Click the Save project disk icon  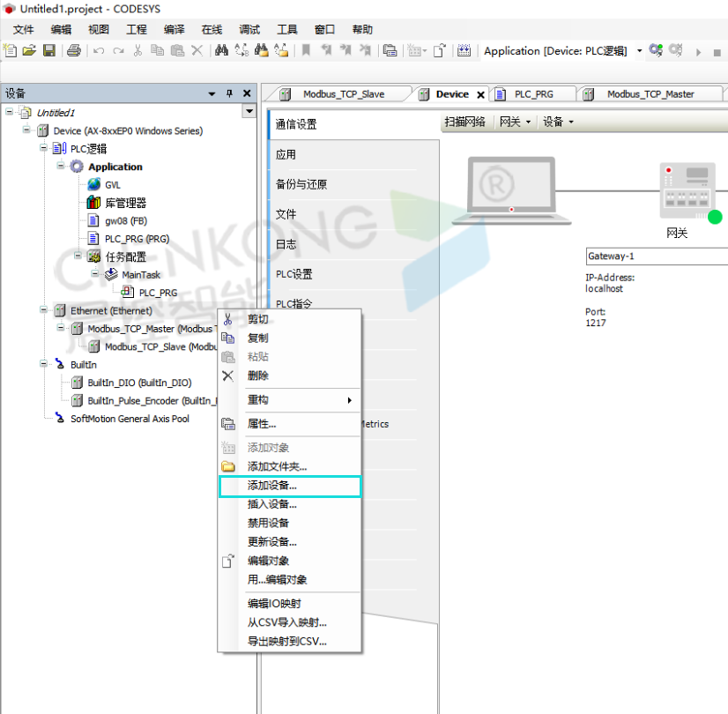click(49, 51)
